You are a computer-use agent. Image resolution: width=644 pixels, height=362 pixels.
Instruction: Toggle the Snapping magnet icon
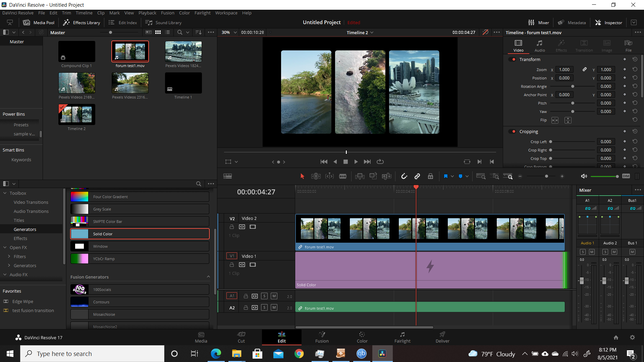point(404,176)
